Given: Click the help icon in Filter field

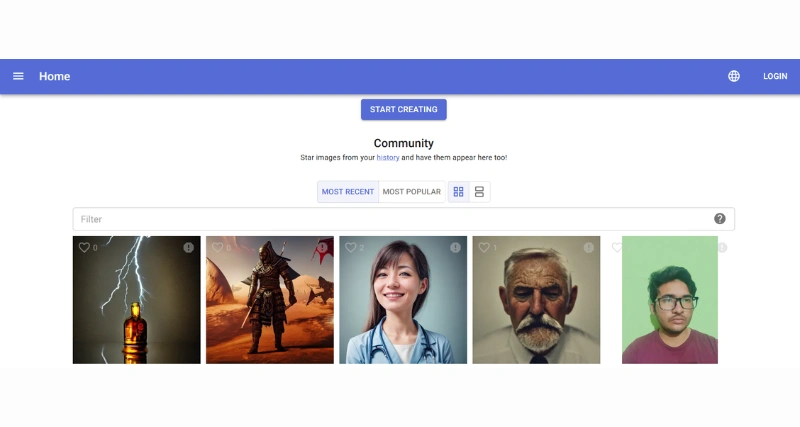Looking at the screenshot, I should click(x=720, y=219).
